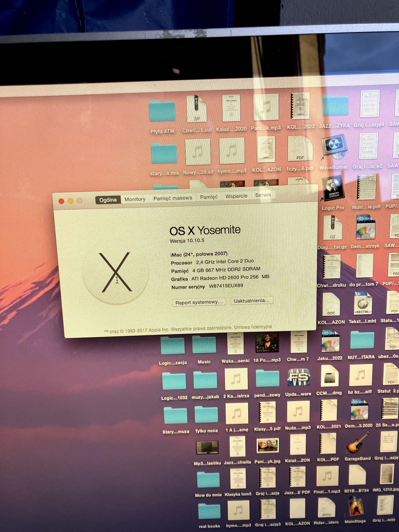Select the Logic...1032 folder
The height and width of the screenshot is (532, 399).
point(174,381)
